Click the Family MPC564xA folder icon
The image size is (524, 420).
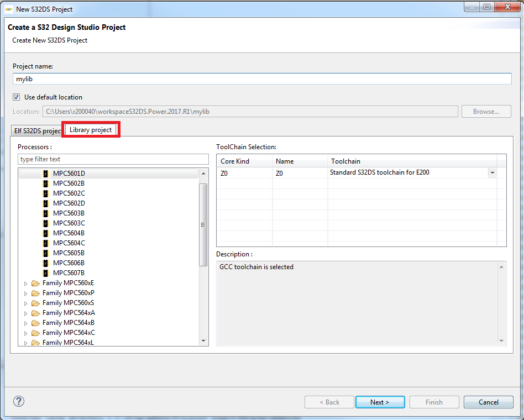point(35,313)
